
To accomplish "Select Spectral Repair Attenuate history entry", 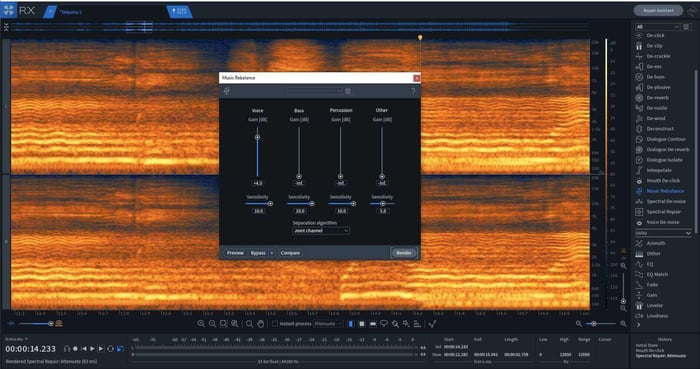I will (661, 356).
